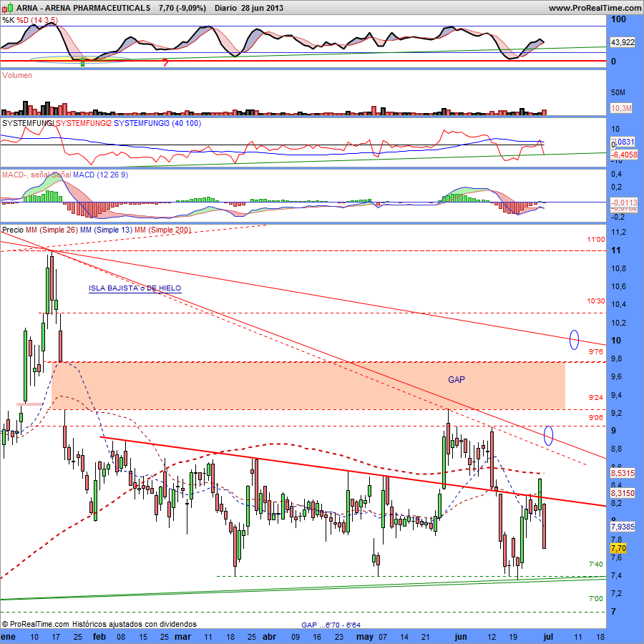Click the green up arrow in stochastic panel
The image size is (644, 644).
[x=82, y=62]
